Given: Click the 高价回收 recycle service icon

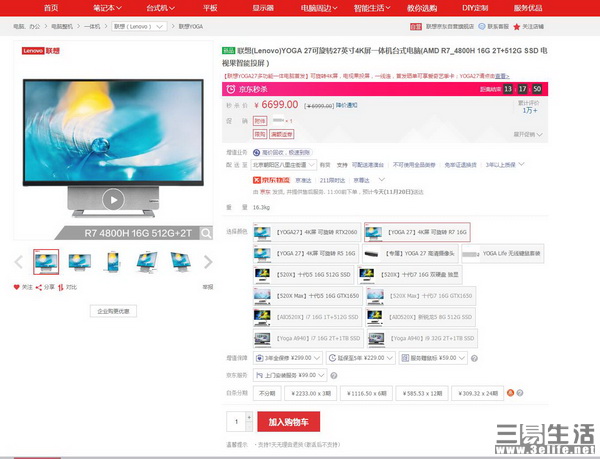Looking at the screenshot, I should 256,153.
